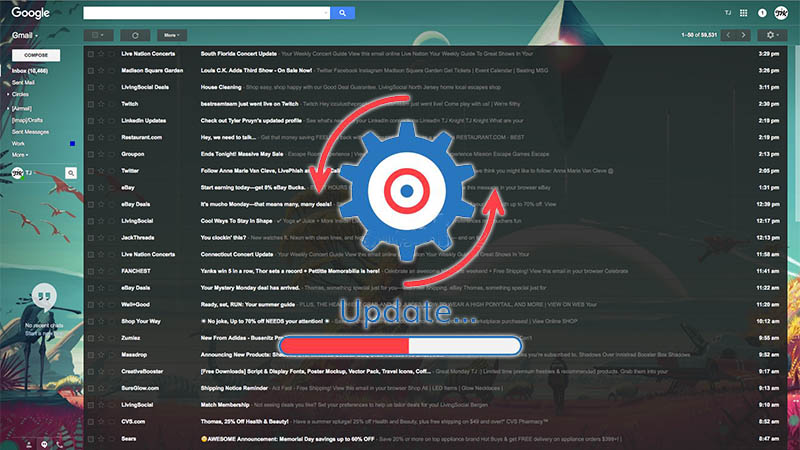Open the notifications bell showing 1
Screen dimensions: 800x450
[x=762, y=13]
